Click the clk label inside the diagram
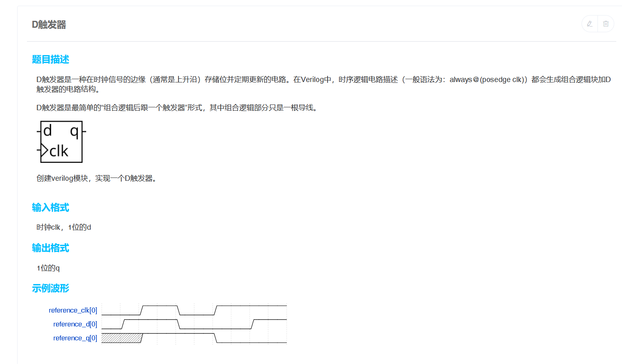The width and height of the screenshot is (622, 364). pyautogui.click(x=59, y=151)
